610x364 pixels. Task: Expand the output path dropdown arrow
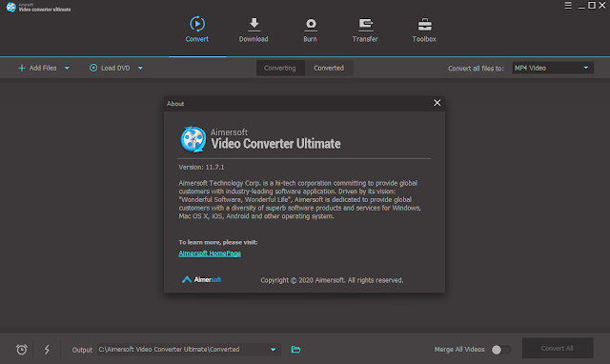tap(274, 350)
